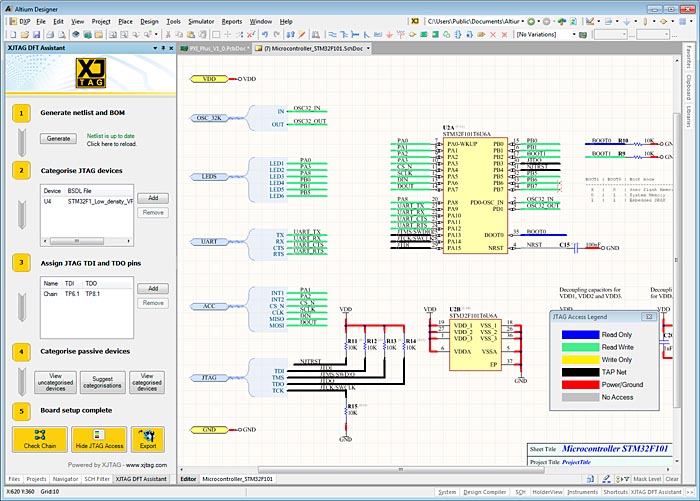Paste from clipboard toolbar icon

click(x=191, y=34)
